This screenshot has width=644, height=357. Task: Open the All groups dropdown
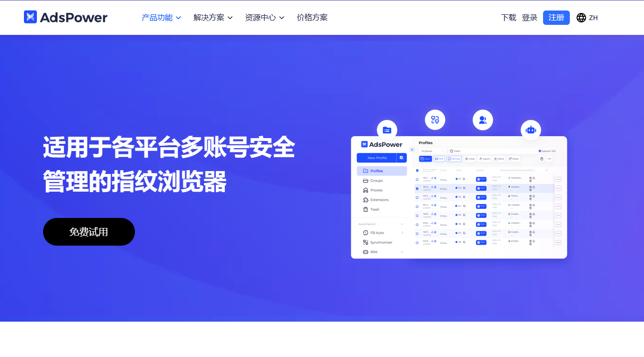pyautogui.click(x=433, y=151)
